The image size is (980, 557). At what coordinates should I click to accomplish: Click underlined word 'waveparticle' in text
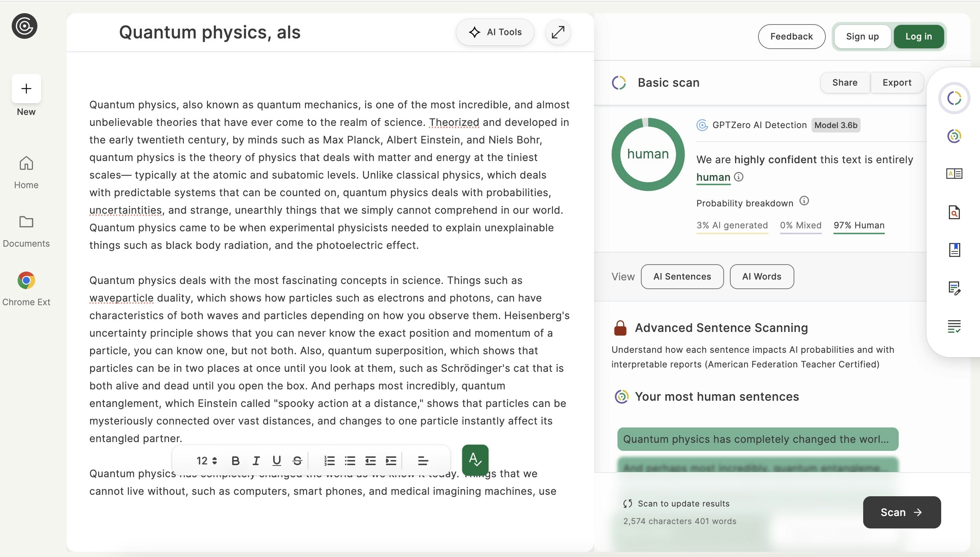click(x=121, y=298)
